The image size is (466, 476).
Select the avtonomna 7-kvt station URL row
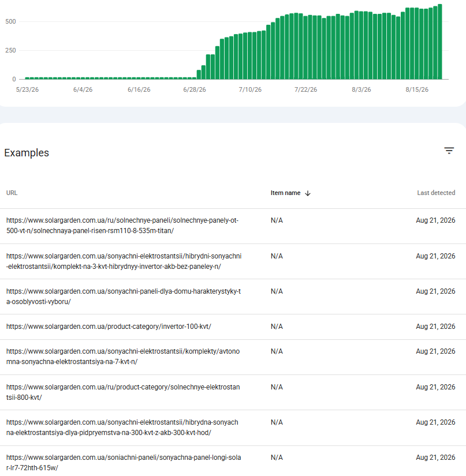coord(233,357)
